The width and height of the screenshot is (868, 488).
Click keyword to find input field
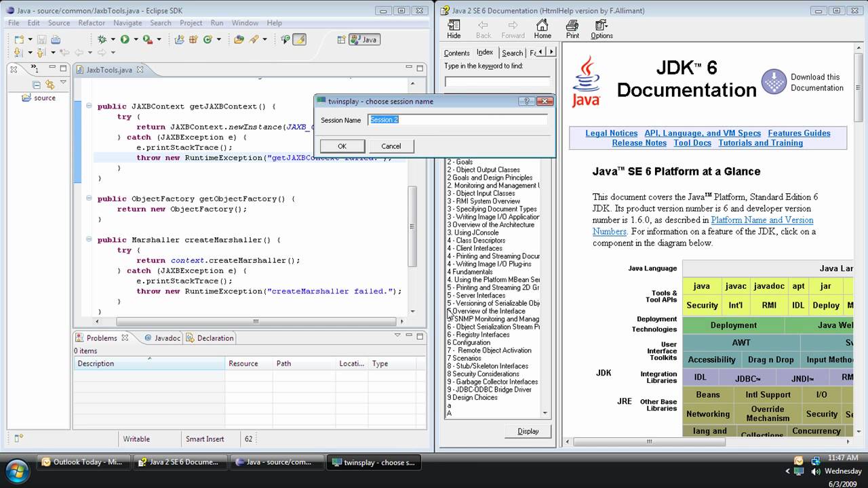tap(497, 82)
